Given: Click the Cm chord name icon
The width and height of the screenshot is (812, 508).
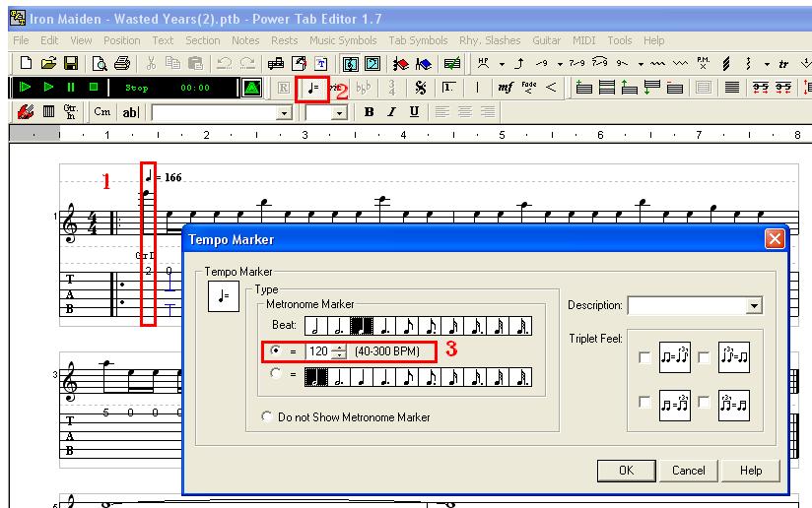Looking at the screenshot, I should pyautogui.click(x=102, y=111).
